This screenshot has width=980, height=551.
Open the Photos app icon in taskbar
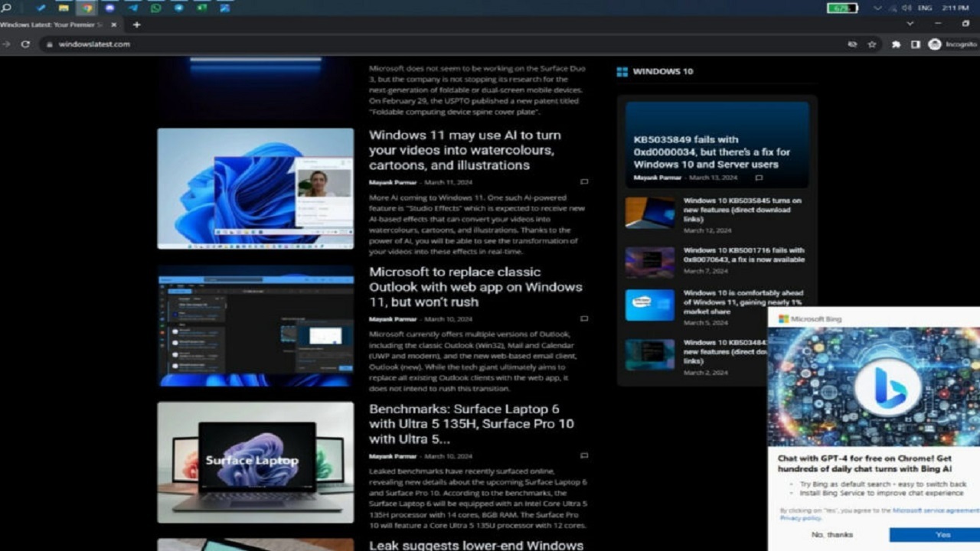tap(225, 8)
